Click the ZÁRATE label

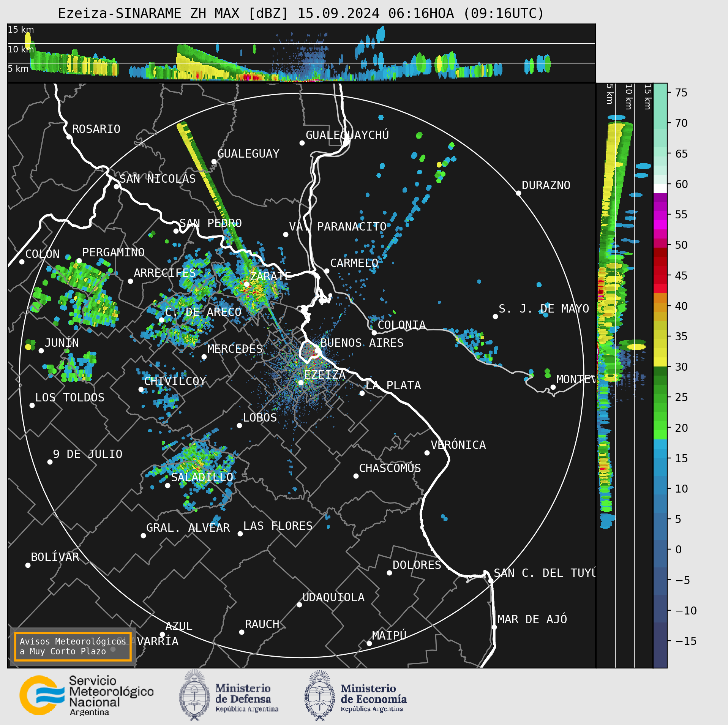270,276
